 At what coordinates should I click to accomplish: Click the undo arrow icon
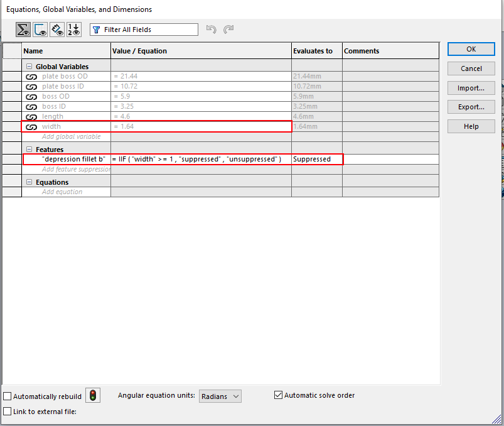point(212,30)
